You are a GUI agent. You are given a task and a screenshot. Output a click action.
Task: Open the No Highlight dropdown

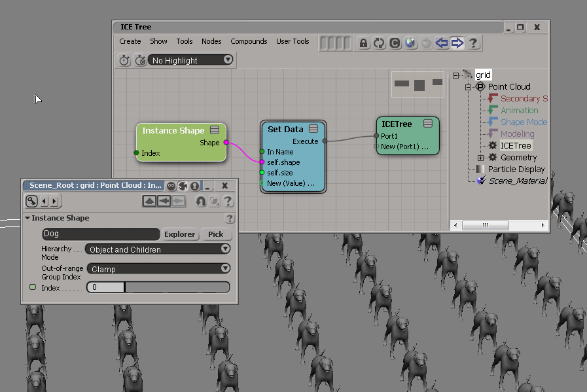[x=191, y=60]
